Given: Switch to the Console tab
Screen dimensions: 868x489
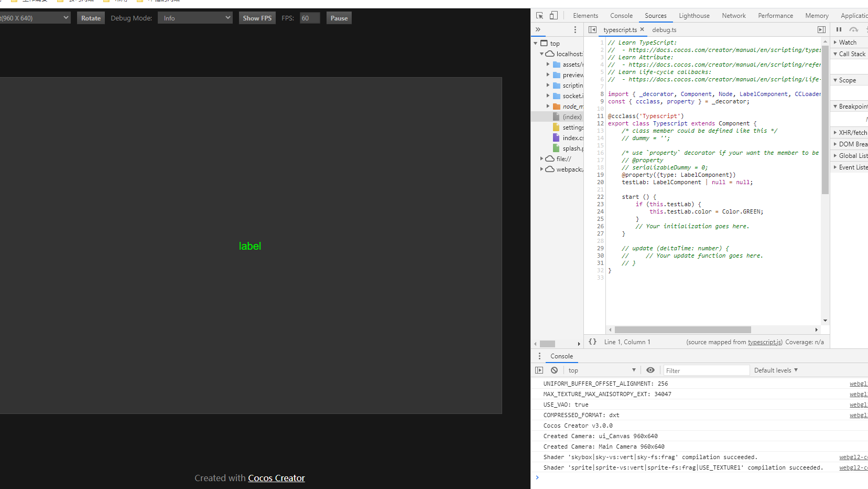Looking at the screenshot, I should 621,16.
